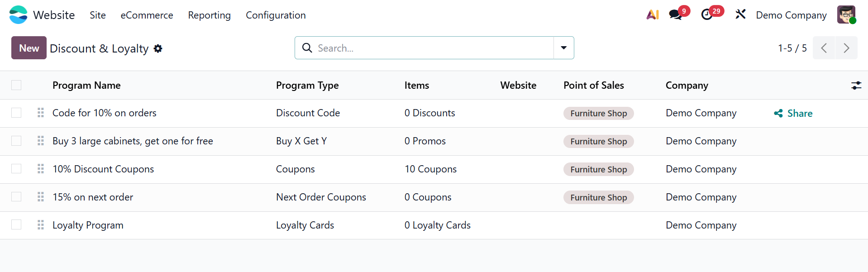Click the debug tools wrench icon
Image resolution: width=868 pixels, height=272 pixels.
740,15
